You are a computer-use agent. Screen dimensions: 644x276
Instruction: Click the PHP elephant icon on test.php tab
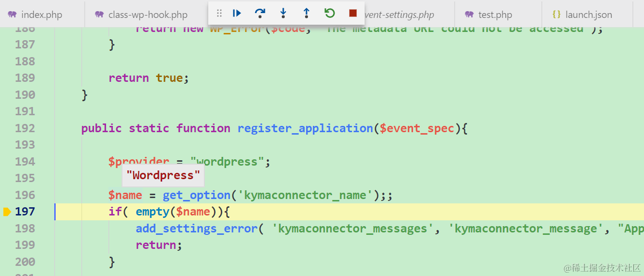coord(469,15)
